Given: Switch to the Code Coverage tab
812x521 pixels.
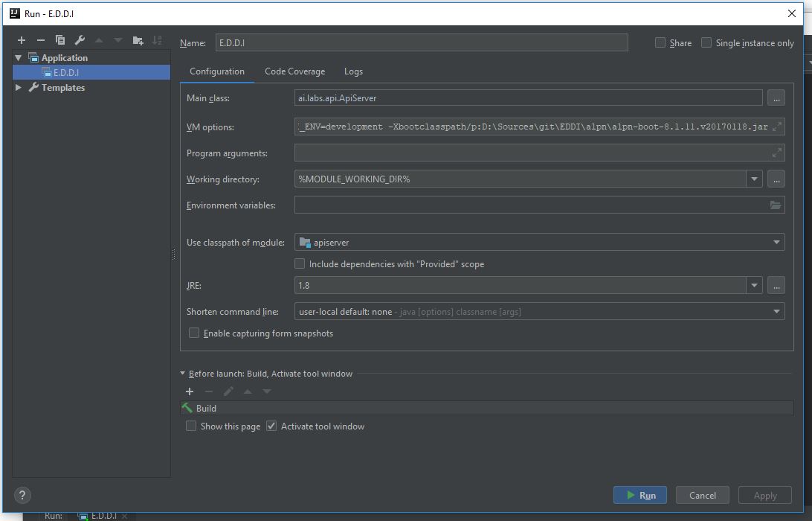Looking at the screenshot, I should (294, 71).
